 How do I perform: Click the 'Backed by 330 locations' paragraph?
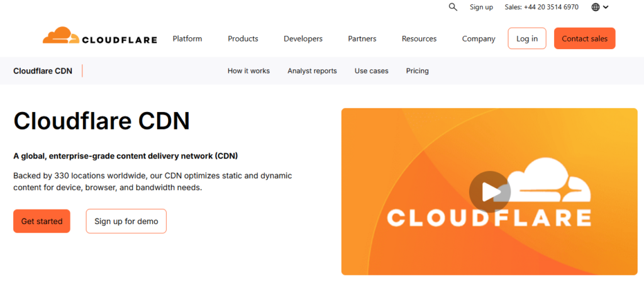point(152,182)
